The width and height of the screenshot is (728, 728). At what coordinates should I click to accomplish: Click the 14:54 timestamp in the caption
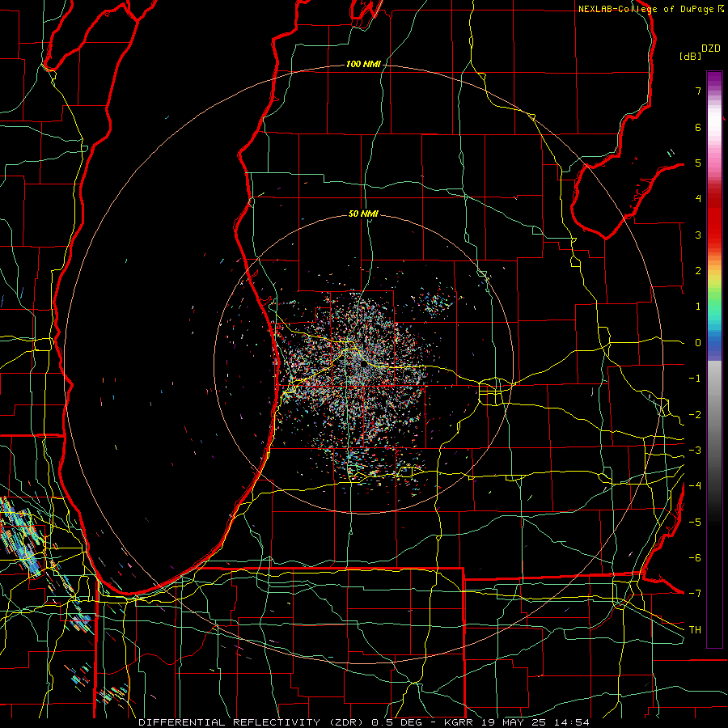[x=572, y=722]
